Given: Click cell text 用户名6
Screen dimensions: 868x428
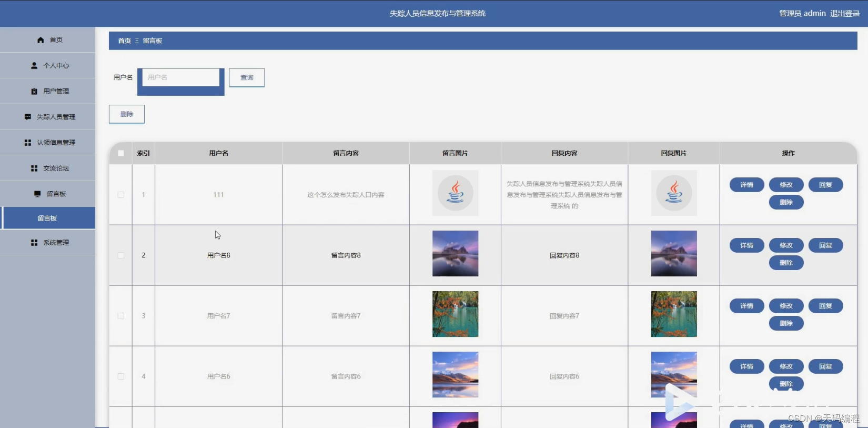Looking at the screenshot, I should pos(219,376).
